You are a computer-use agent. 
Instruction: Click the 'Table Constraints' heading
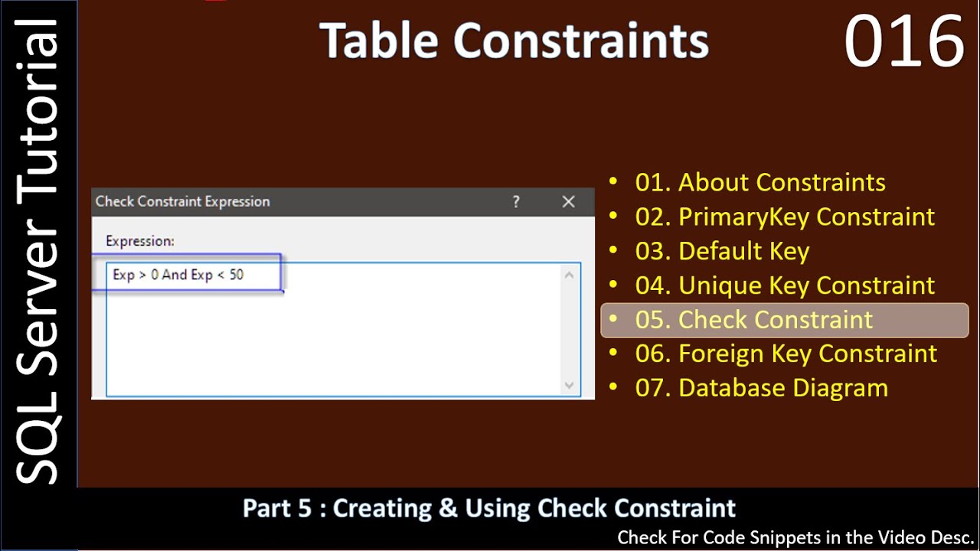(514, 41)
